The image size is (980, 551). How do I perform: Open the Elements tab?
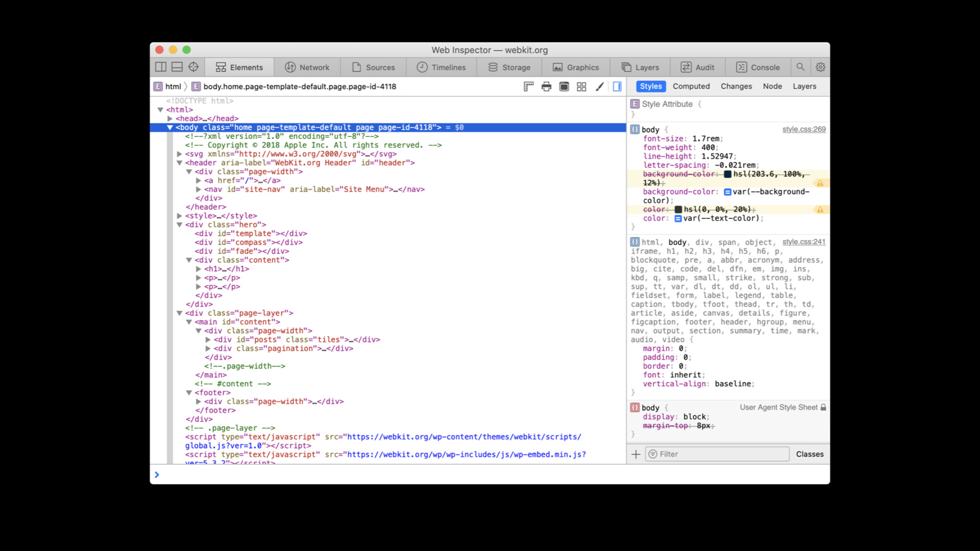click(x=239, y=68)
